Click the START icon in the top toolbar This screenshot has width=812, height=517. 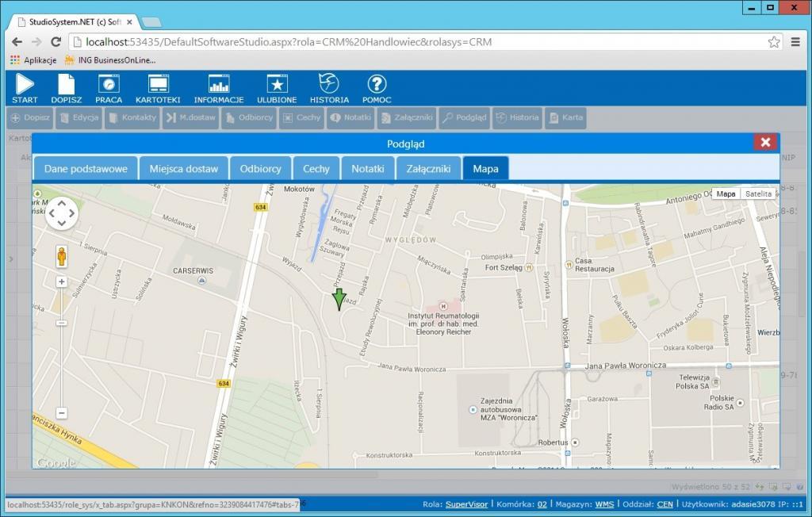(x=24, y=87)
